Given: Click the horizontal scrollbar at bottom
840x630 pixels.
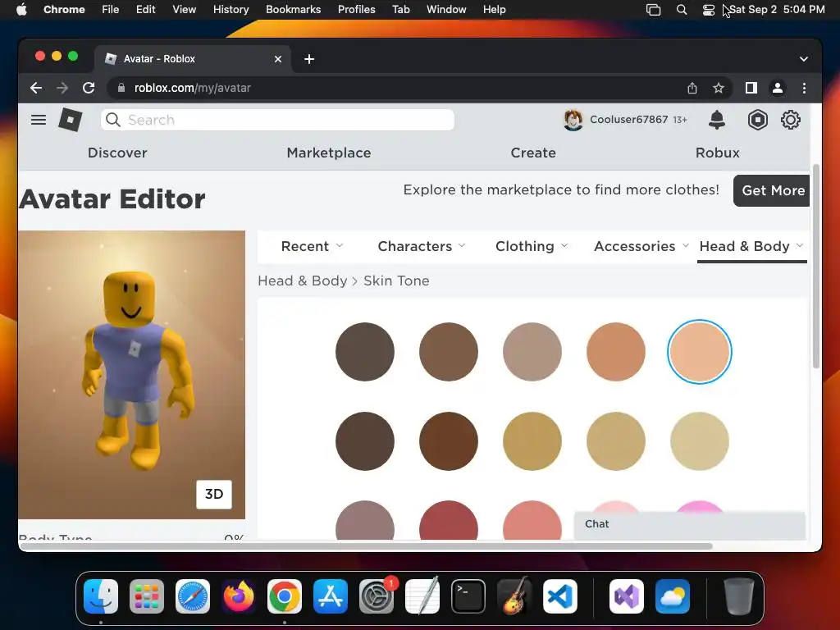Looking at the screenshot, I should (x=366, y=546).
